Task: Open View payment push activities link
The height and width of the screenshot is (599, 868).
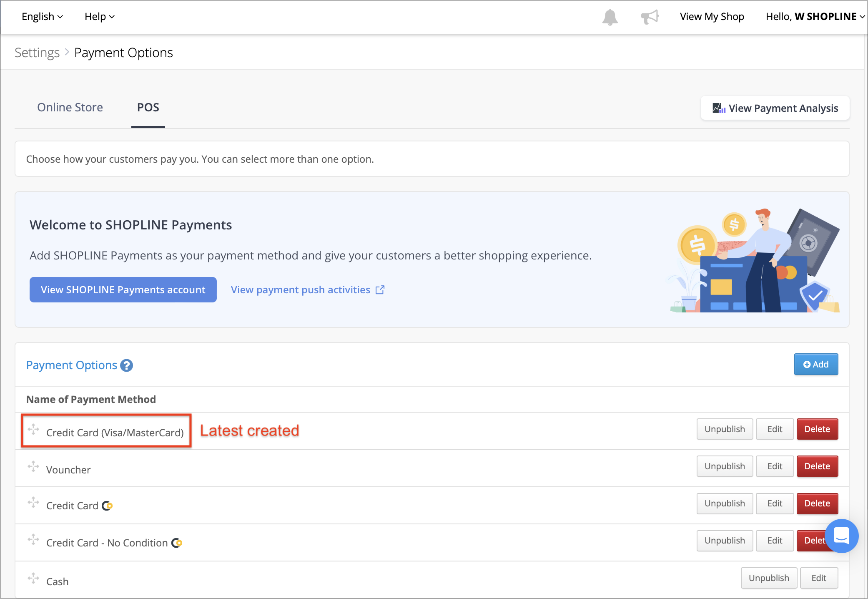Action: tap(308, 290)
